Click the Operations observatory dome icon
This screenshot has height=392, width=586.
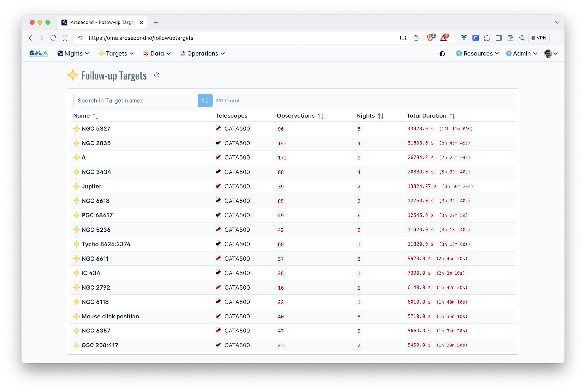pos(183,53)
